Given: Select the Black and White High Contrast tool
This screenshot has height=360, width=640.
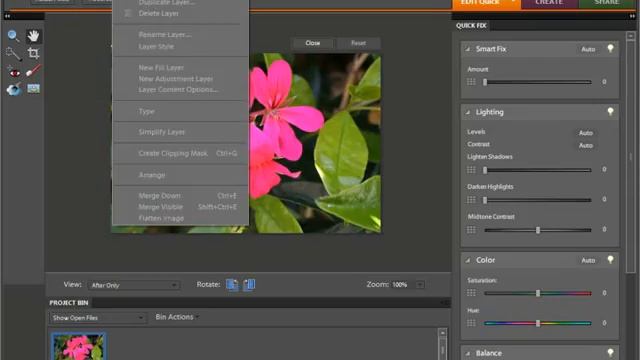Looking at the screenshot, I should click(33, 89).
